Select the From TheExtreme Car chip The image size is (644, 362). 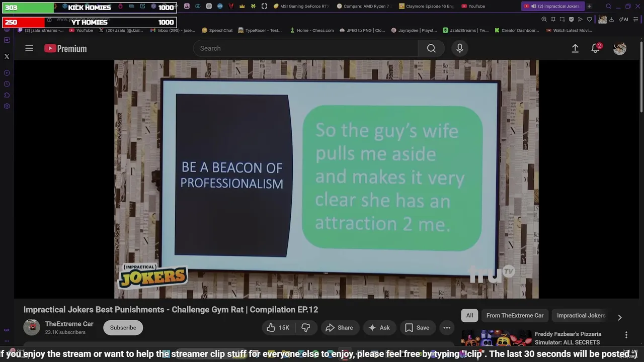pyautogui.click(x=515, y=315)
